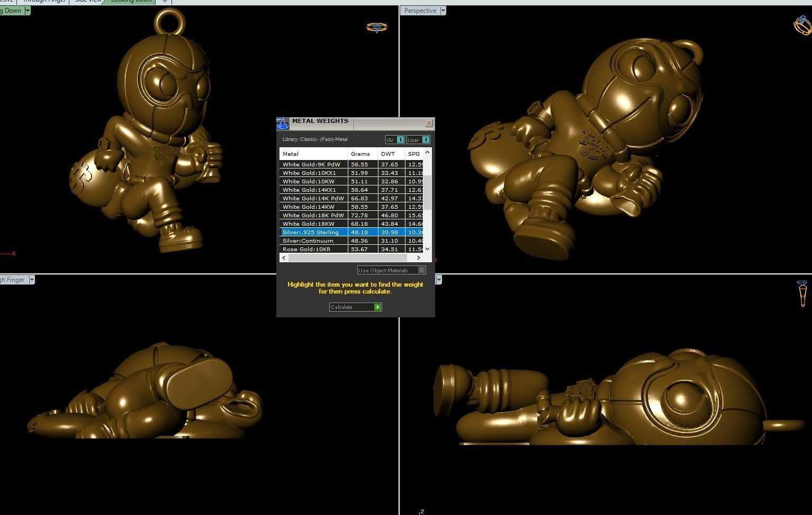This screenshot has width=812, height=515.
Task: Click the Matrix logo icon in Metal Weights title
Action: pyautogui.click(x=283, y=124)
